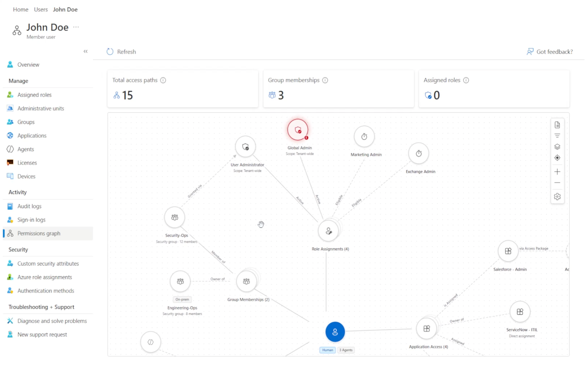Click the Assigned roles info icon
This screenshot has width=588, height=368.
(x=466, y=80)
